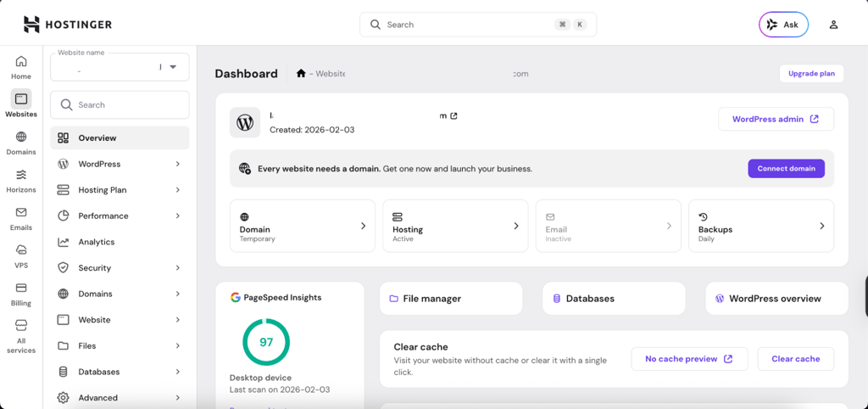Click the top global Search field
Image resolution: width=868 pixels, height=409 pixels.
point(478,25)
